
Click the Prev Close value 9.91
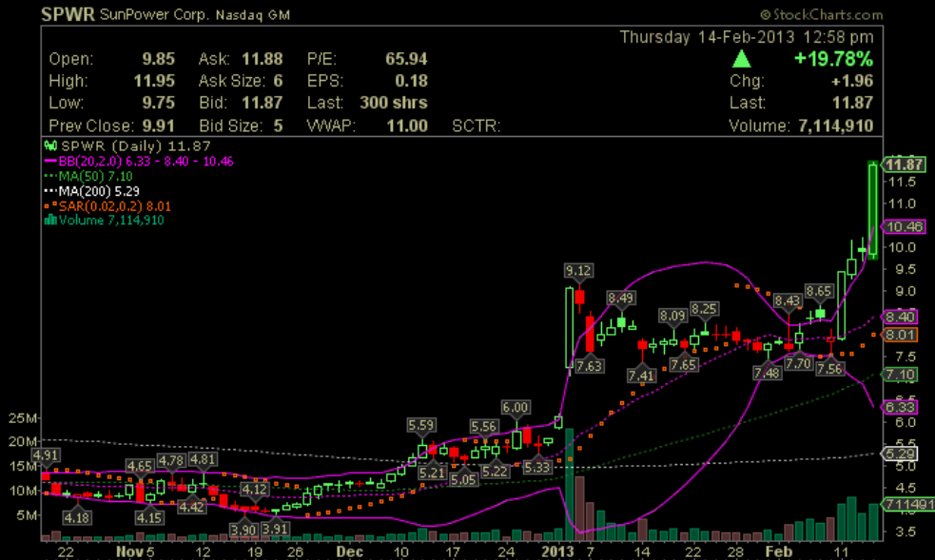158,126
